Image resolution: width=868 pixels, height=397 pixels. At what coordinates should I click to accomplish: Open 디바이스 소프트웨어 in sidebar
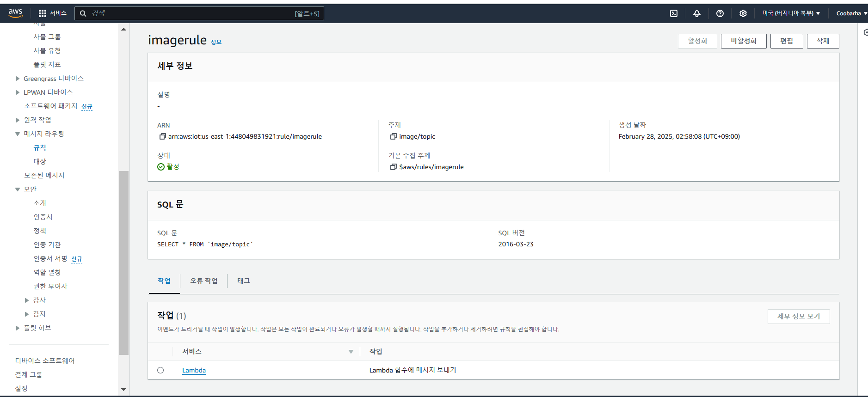pos(45,360)
